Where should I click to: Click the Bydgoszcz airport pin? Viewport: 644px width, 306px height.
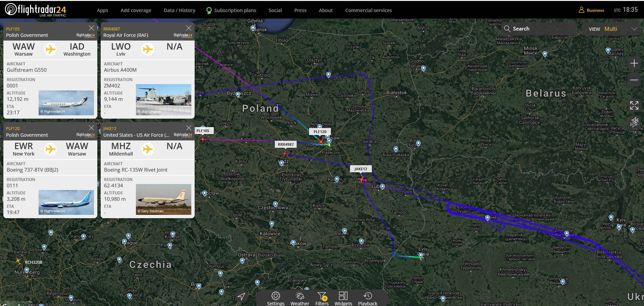[238, 95]
